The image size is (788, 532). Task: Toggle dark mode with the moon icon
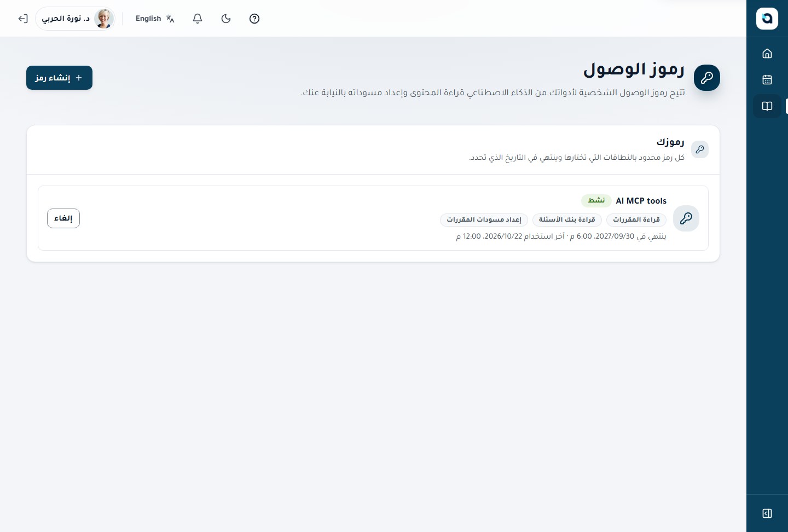(x=226, y=19)
